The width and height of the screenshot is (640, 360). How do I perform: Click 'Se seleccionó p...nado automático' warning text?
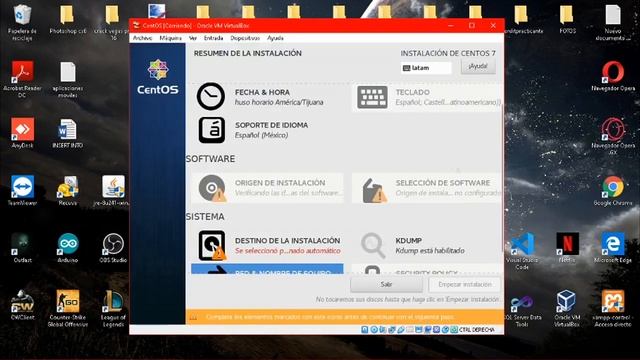click(x=287, y=251)
